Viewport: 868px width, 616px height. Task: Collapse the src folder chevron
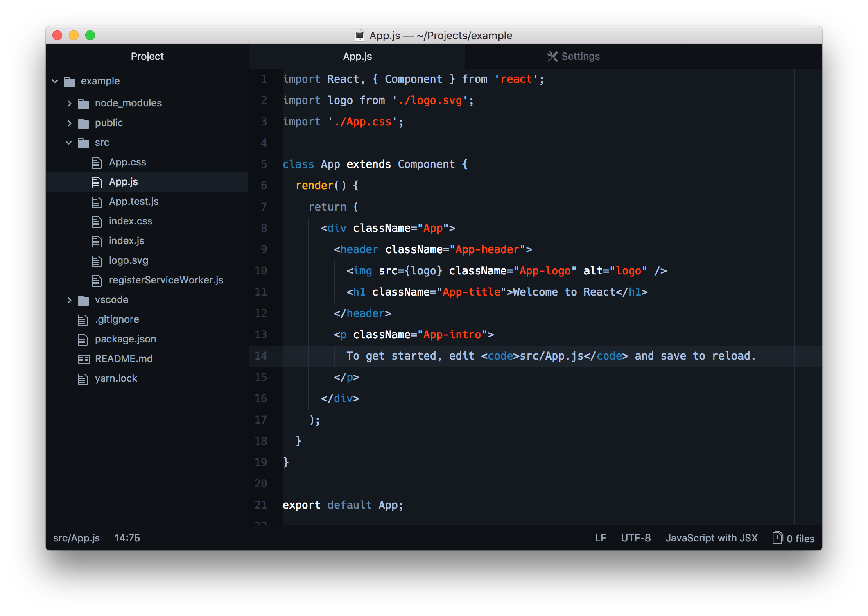[69, 143]
